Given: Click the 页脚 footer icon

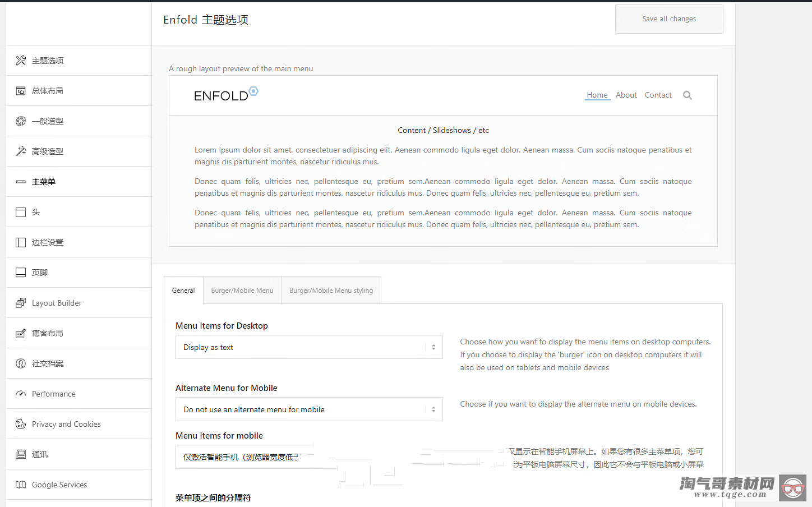Looking at the screenshot, I should (21, 273).
